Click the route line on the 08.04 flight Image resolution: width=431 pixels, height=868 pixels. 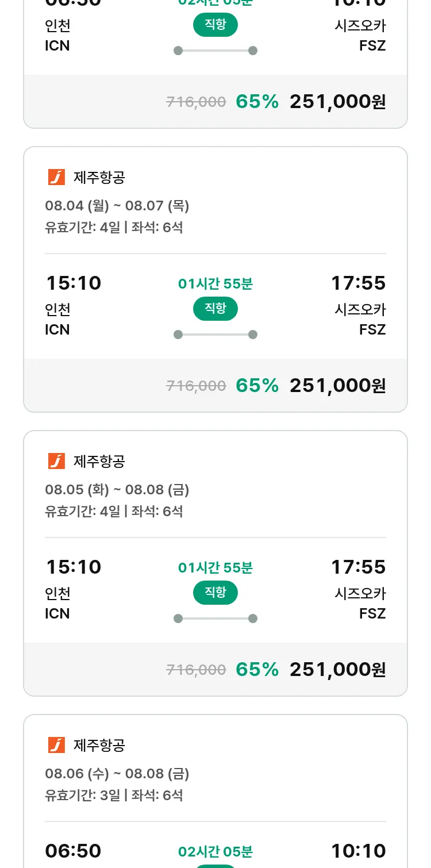[215, 335]
